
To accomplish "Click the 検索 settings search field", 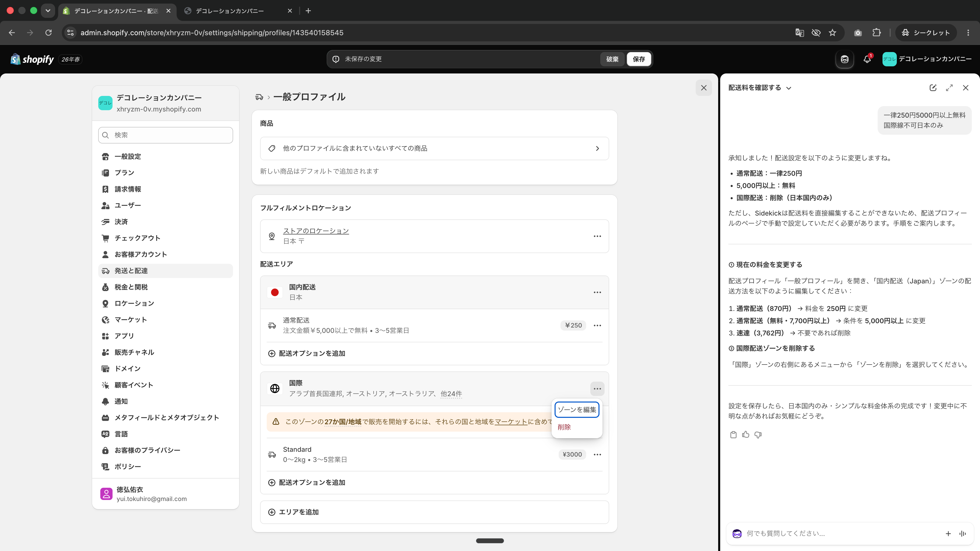I will tap(165, 135).
